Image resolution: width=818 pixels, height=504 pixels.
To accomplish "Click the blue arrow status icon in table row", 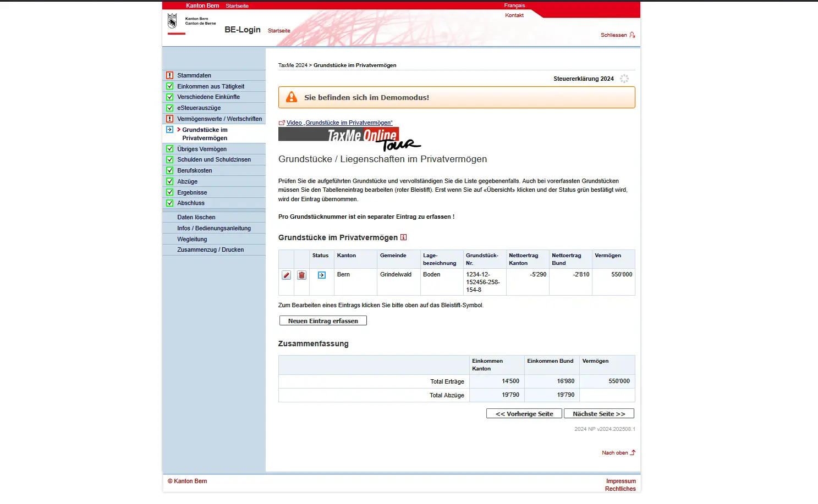I will click(x=322, y=275).
